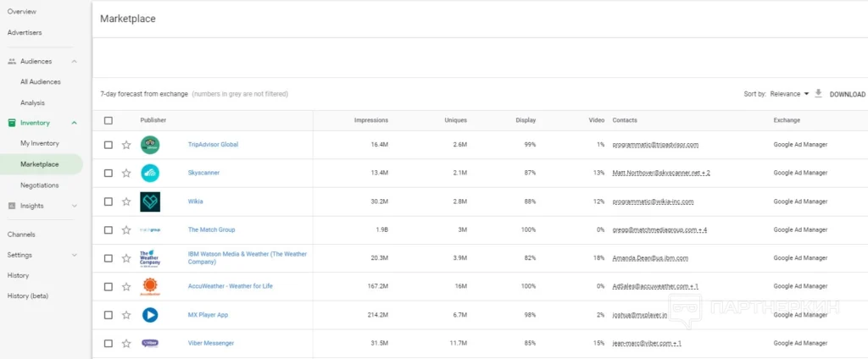Open the Analysis page

coord(33,103)
